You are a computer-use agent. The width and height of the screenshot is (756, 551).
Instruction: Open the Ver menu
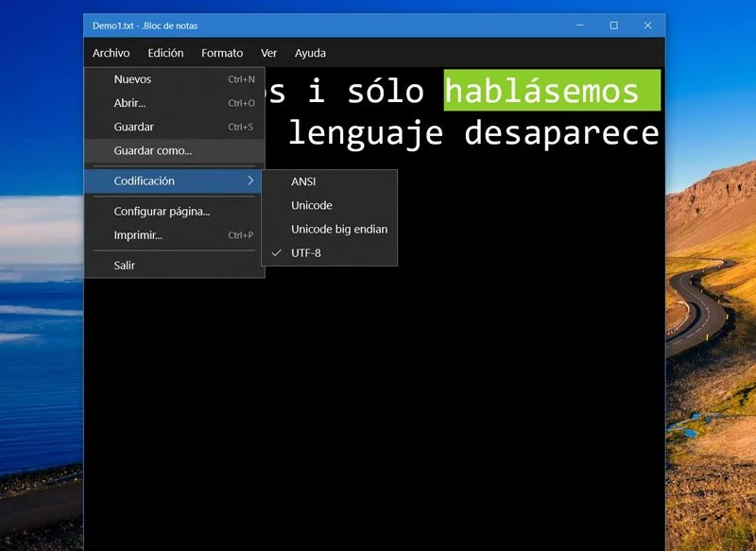coord(268,53)
